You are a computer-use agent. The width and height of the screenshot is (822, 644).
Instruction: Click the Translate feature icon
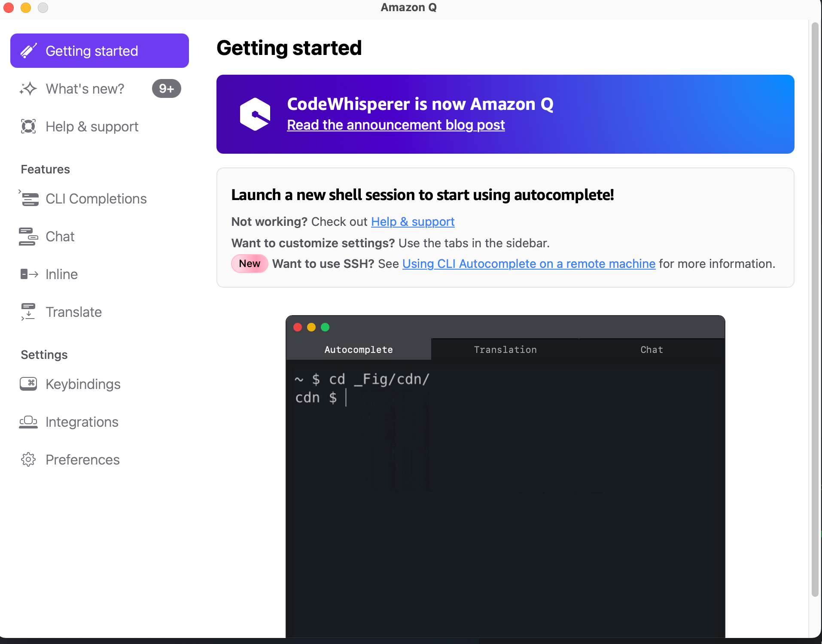[x=28, y=312]
